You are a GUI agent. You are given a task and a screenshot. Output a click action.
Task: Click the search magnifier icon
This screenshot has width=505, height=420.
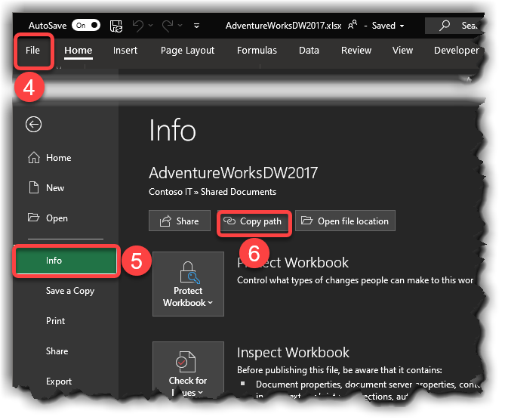(x=445, y=25)
